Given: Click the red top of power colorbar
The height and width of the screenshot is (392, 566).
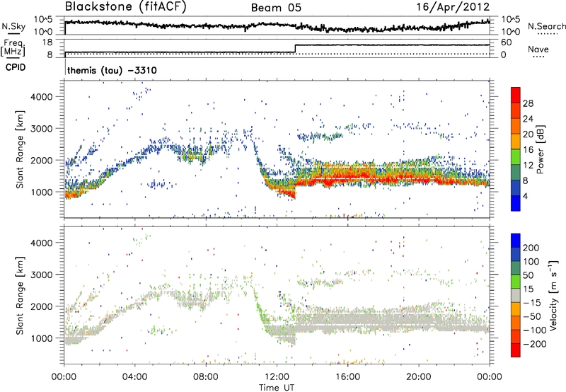Looking at the screenshot, I should tap(516, 96).
